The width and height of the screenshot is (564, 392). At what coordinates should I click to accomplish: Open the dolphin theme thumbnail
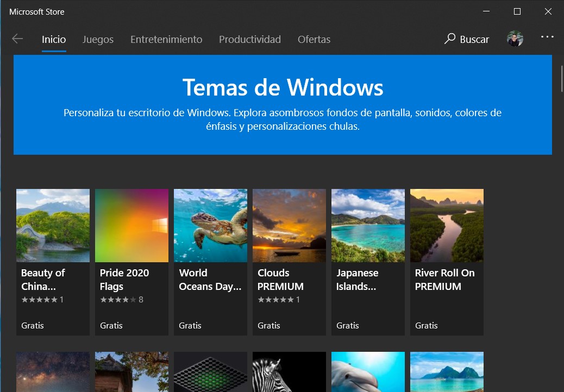point(368,372)
